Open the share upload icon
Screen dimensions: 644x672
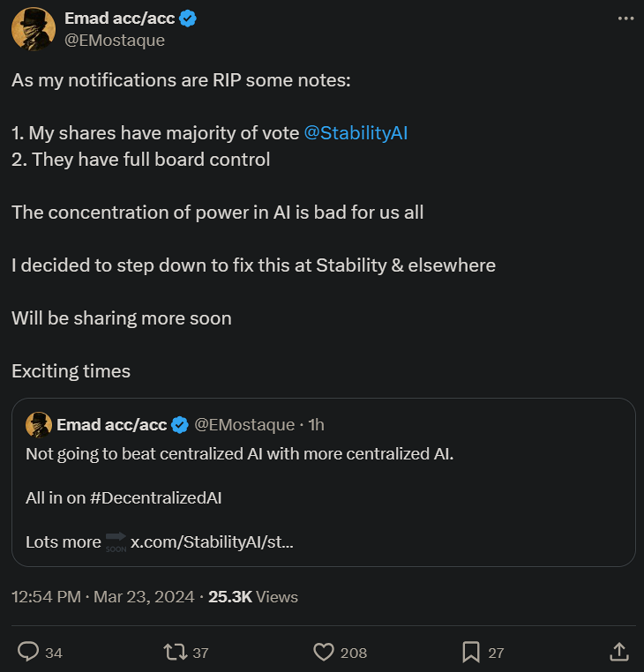click(x=619, y=652)
